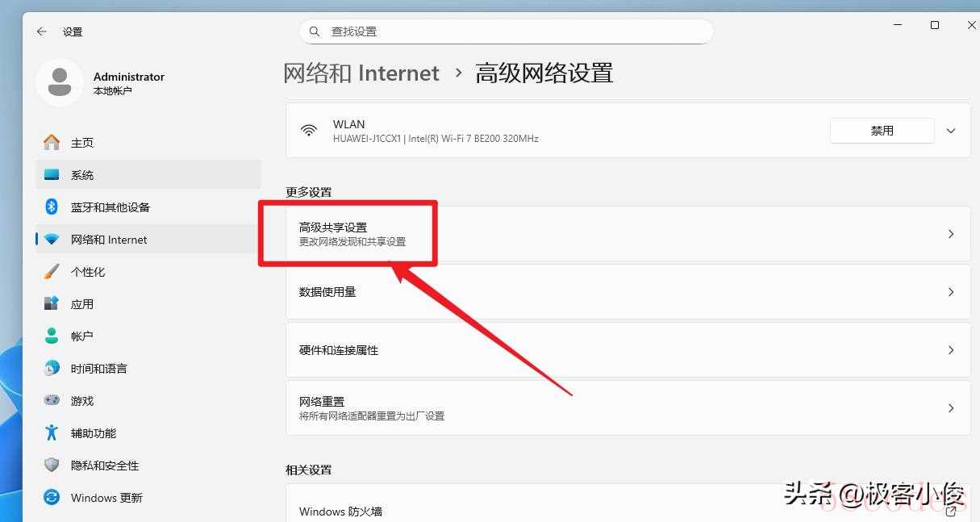This screenshot has width=980, height=522.
Task: Open 帐户 settings
Action: (148, 336)
